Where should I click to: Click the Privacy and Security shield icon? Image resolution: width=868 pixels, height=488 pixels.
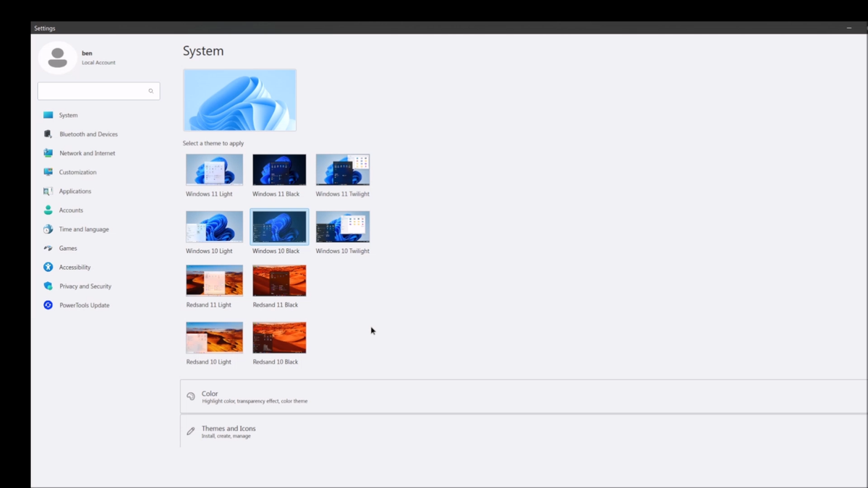point(48,286)
